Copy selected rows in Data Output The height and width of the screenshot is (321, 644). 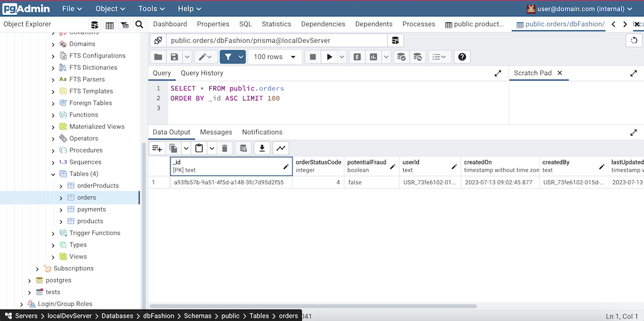174,148
